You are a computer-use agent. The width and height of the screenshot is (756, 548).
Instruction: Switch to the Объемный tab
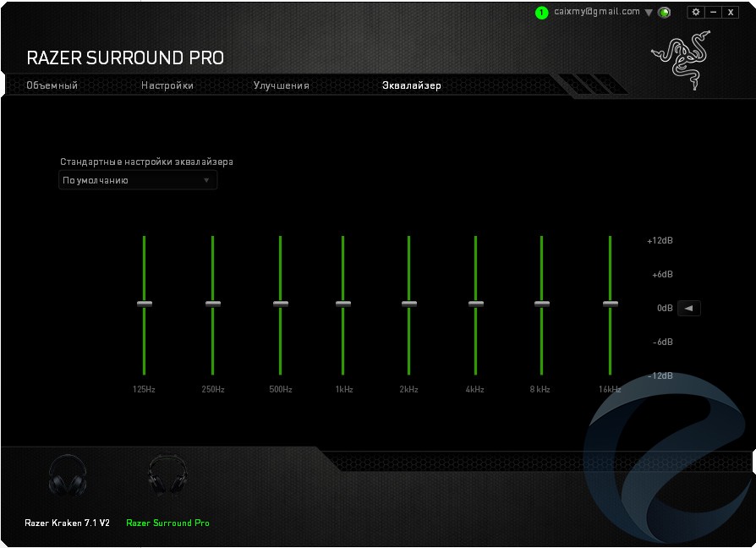click(x=52, y=85)
